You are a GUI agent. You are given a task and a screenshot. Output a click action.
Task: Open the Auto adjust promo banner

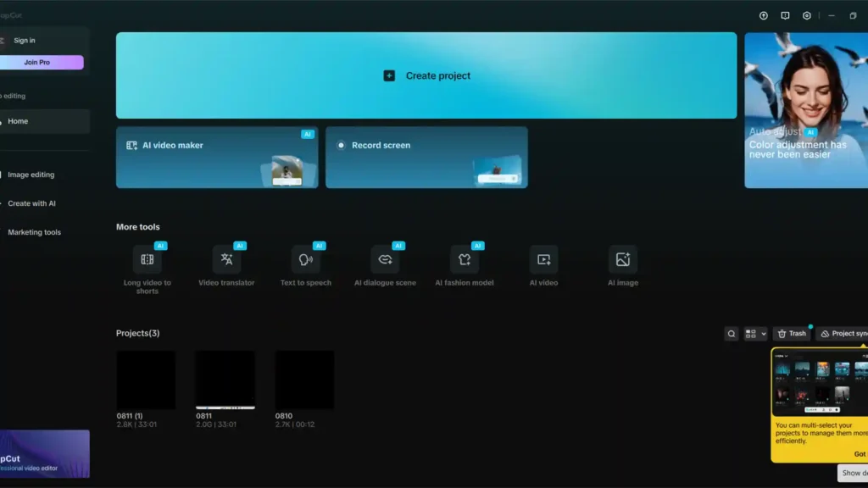[806, 110]
